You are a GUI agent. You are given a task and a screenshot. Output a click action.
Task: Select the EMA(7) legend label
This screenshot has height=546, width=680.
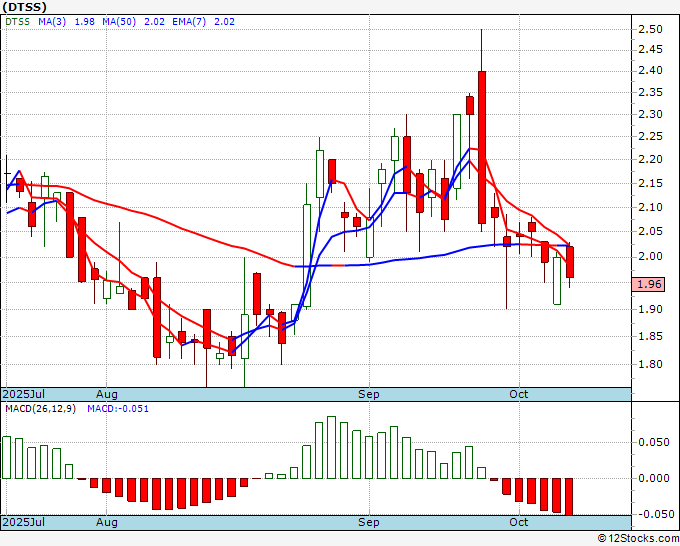(189, 22)
